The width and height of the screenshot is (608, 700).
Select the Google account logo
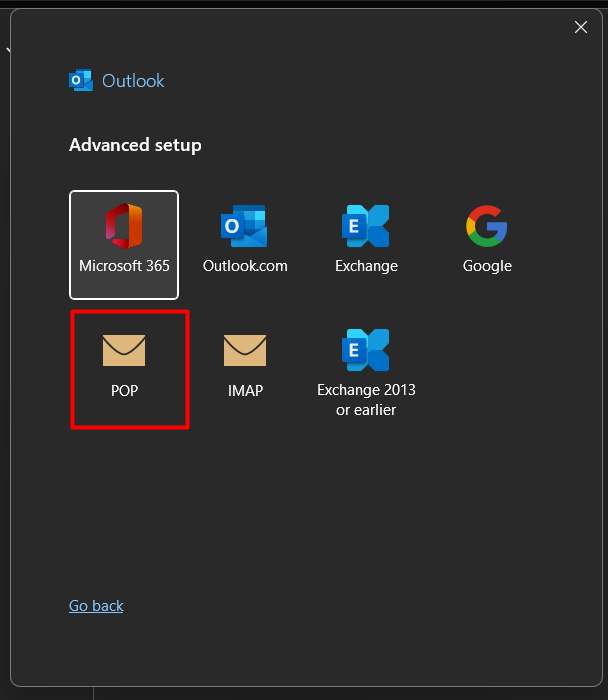click(487, 226)
